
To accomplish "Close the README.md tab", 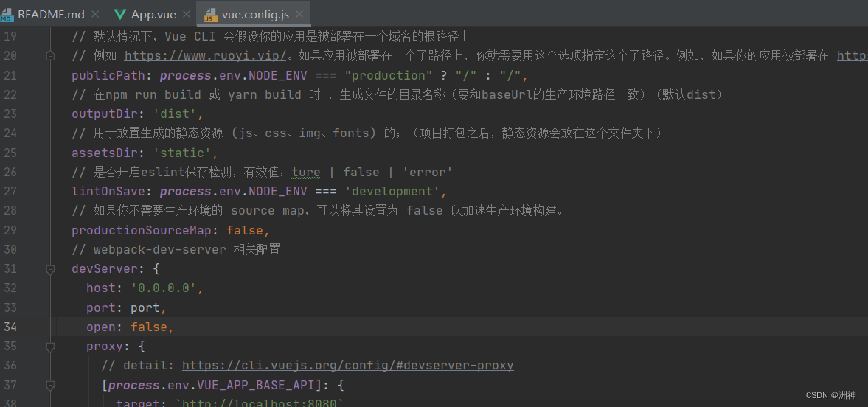I will point(95,15).
